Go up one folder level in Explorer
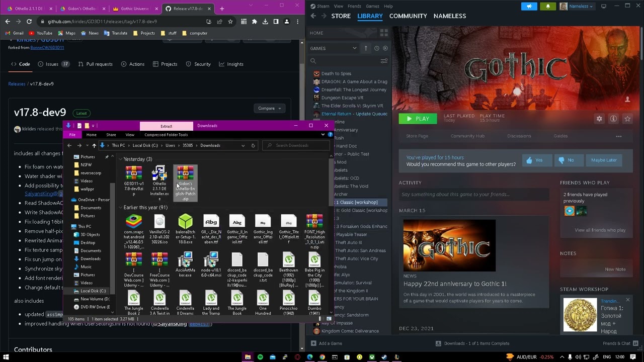 [94, 145]
